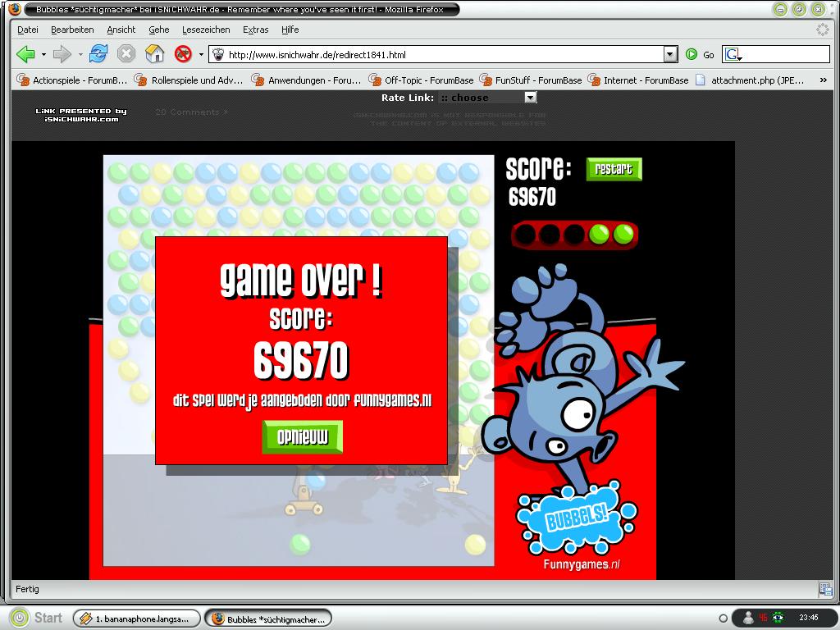Open FunStuff - ForumBase bookmark

531,80
